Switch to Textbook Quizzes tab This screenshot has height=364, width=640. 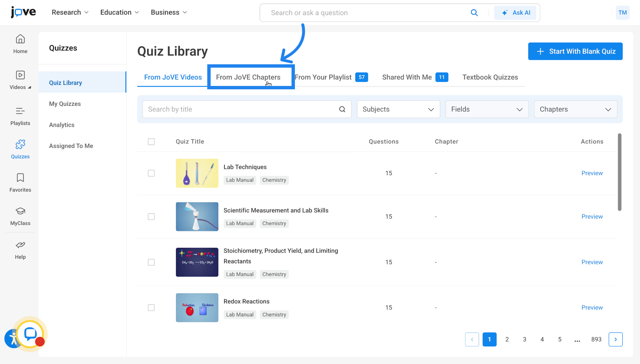(490, 77)
